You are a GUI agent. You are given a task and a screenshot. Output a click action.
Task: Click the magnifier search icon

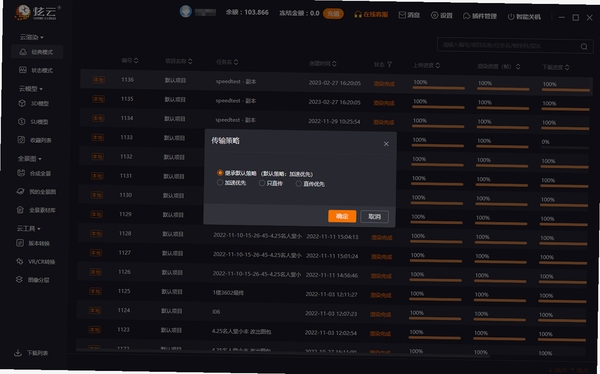584,46
